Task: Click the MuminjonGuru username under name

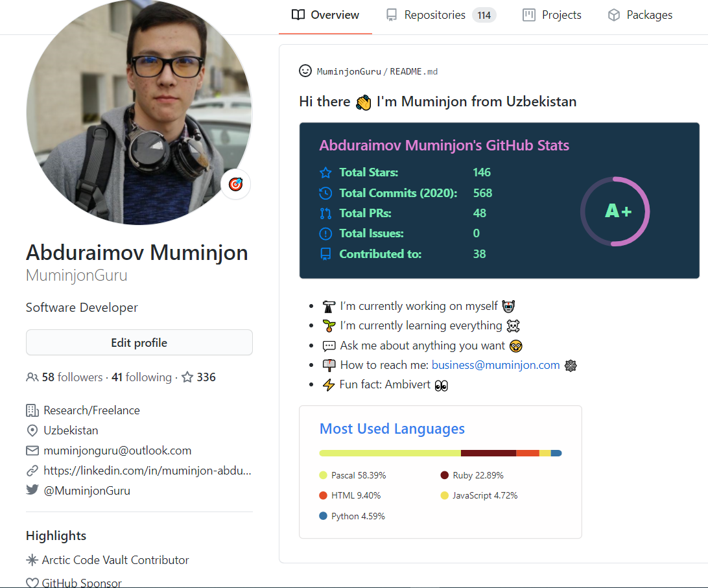Action: coord(77,276)
